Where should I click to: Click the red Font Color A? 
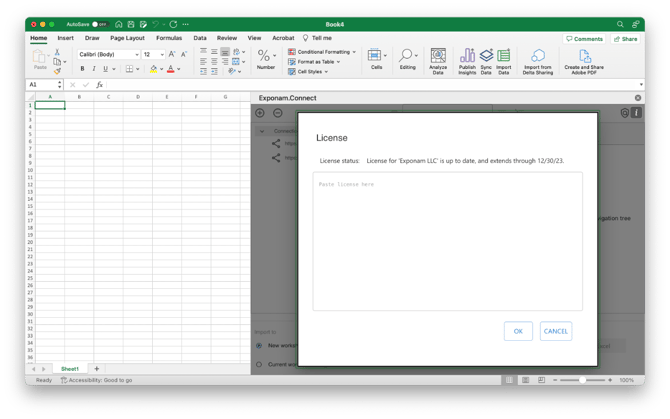(170, 69)
